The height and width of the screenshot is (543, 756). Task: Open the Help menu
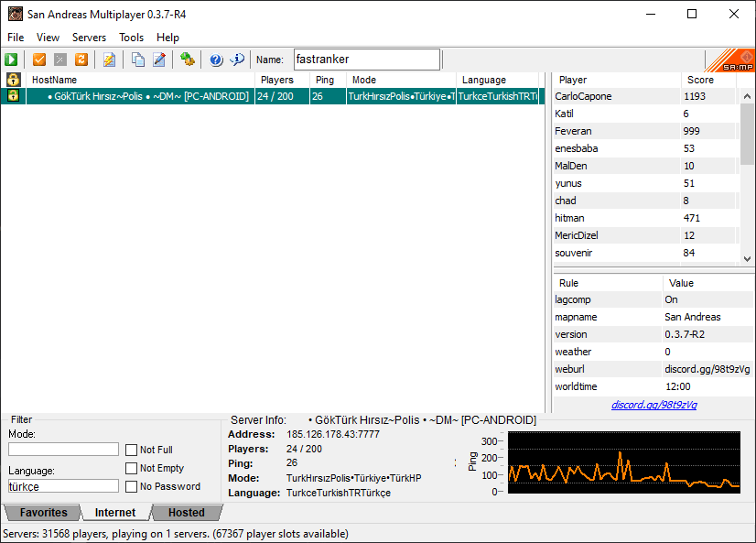tap(167, 38)
